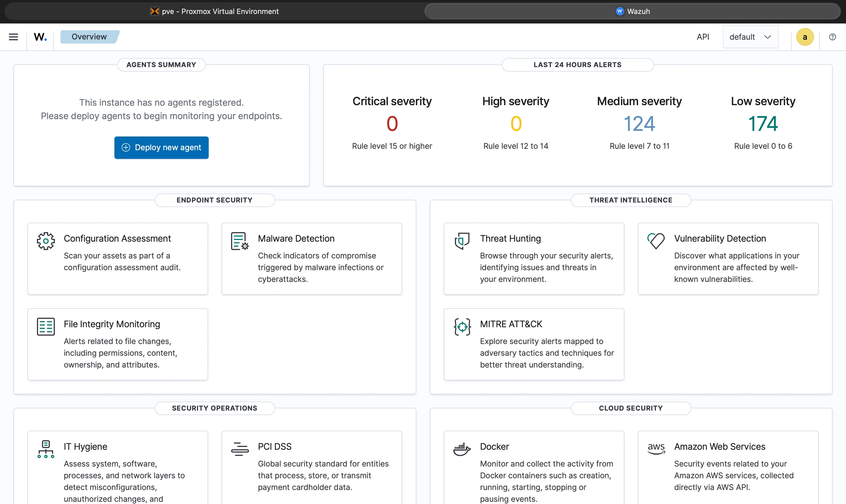Click the Malware Detection description text

(x=321, y=267)
